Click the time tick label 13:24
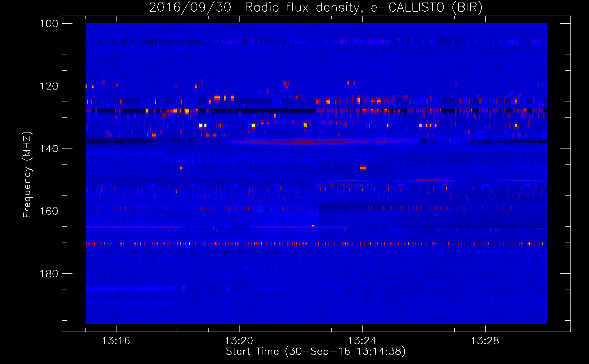This screenshot has width=589, height=364. click(x=362, y=341)
